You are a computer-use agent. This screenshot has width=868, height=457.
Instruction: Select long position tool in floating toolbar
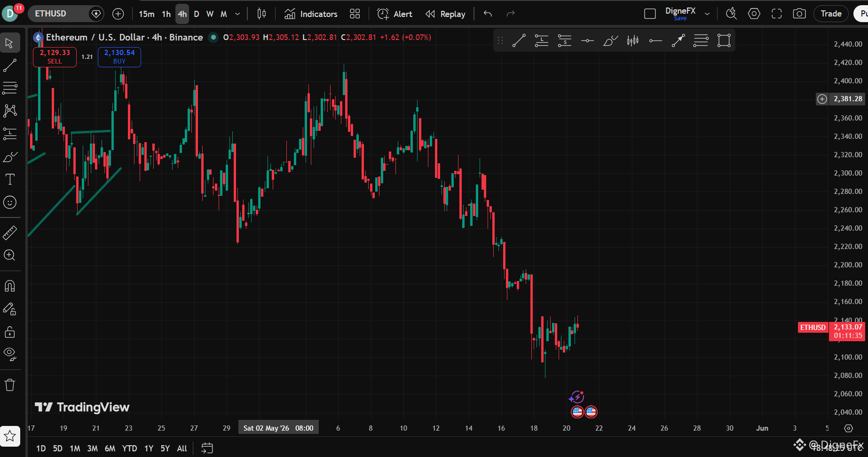[x=542, y=41]
